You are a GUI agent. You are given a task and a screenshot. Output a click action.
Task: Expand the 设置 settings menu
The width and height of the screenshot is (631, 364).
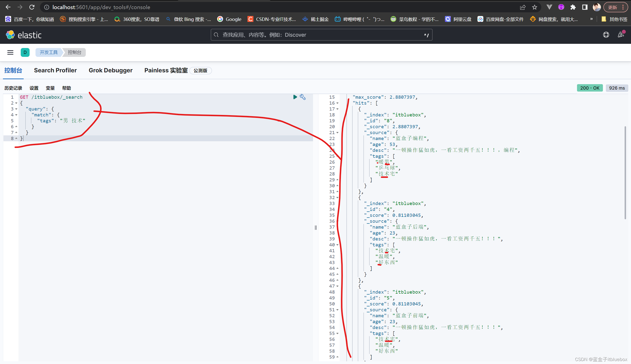pos(34,88)
